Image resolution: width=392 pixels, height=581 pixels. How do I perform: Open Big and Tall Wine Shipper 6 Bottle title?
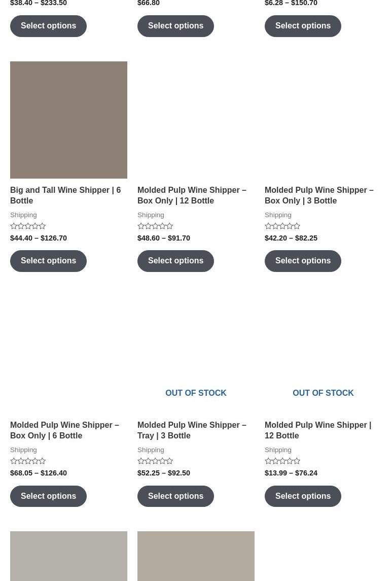click(65, 195)
